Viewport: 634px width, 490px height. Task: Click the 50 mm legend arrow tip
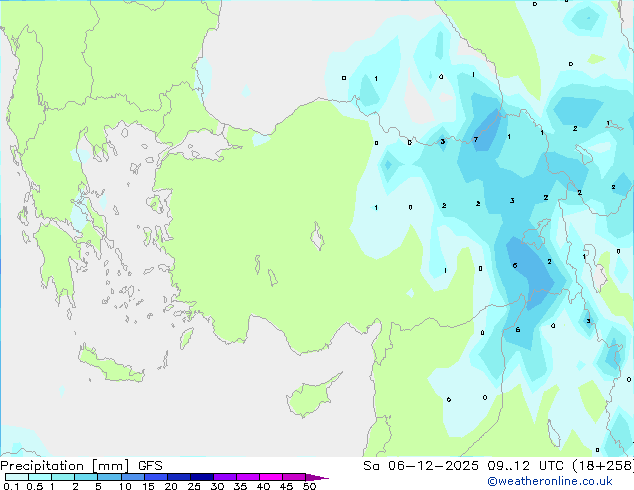(317, 477)
